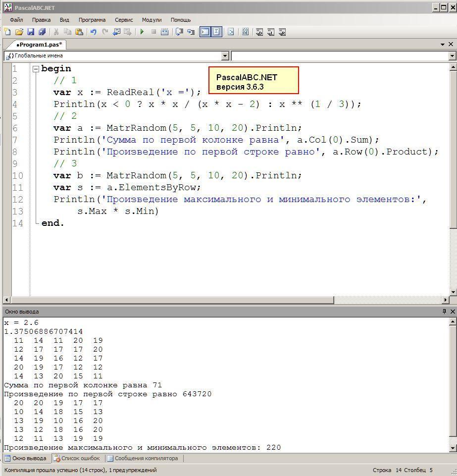Run the program with the green play icon
457x476 pixels.
click(142, 32)
